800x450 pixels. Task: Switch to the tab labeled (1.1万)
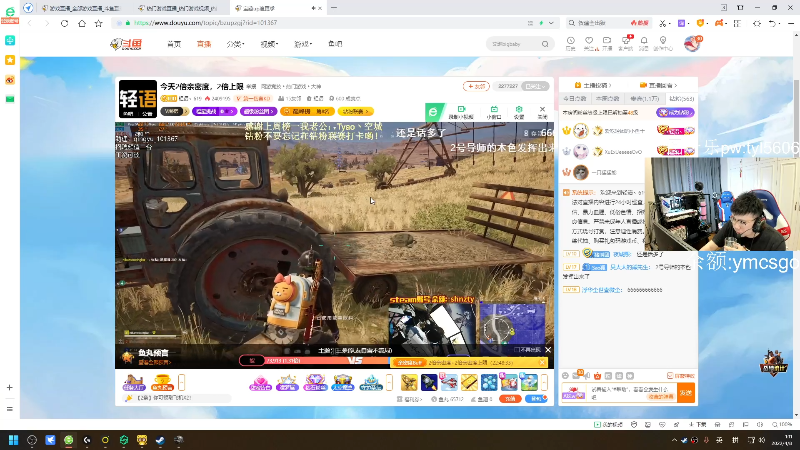[645, 98]
